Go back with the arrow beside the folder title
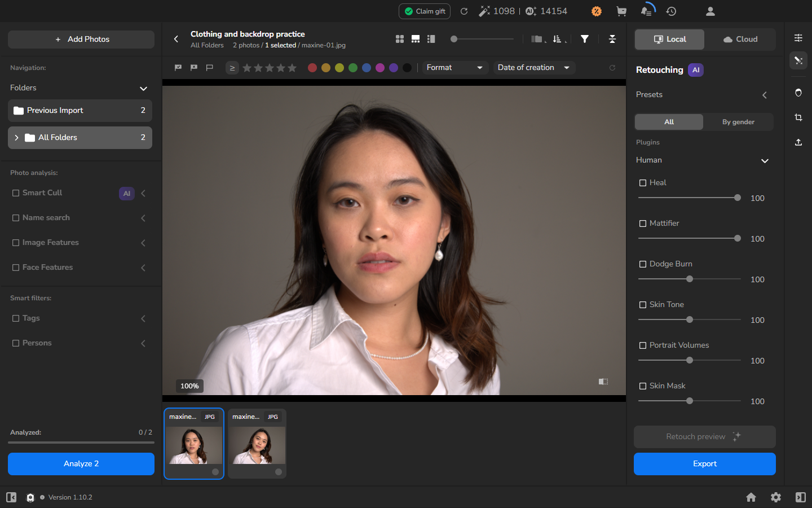 pyautogui.click(x=176, y=39)
